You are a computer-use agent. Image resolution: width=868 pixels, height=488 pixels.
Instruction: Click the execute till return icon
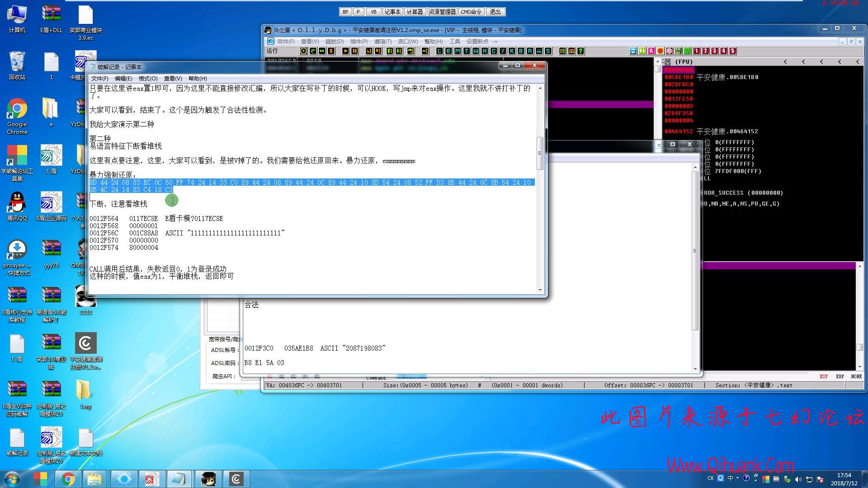tap(410, 51)
